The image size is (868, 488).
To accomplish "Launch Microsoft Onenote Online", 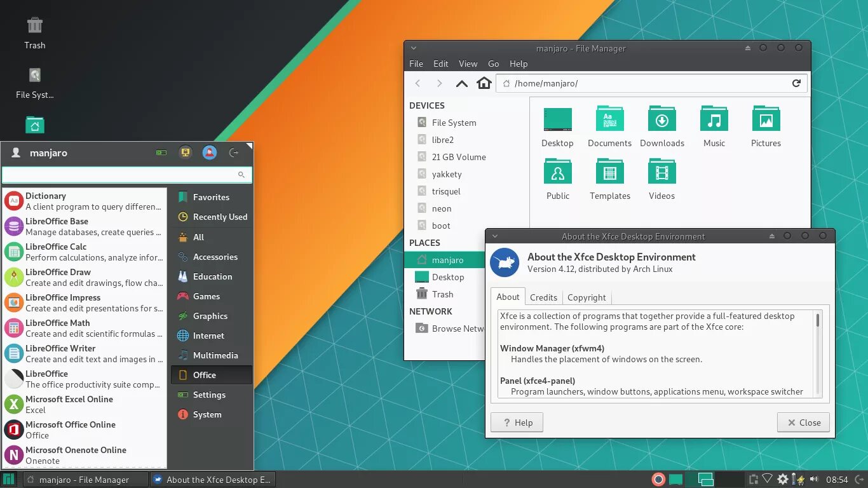I will click(85, 455).
